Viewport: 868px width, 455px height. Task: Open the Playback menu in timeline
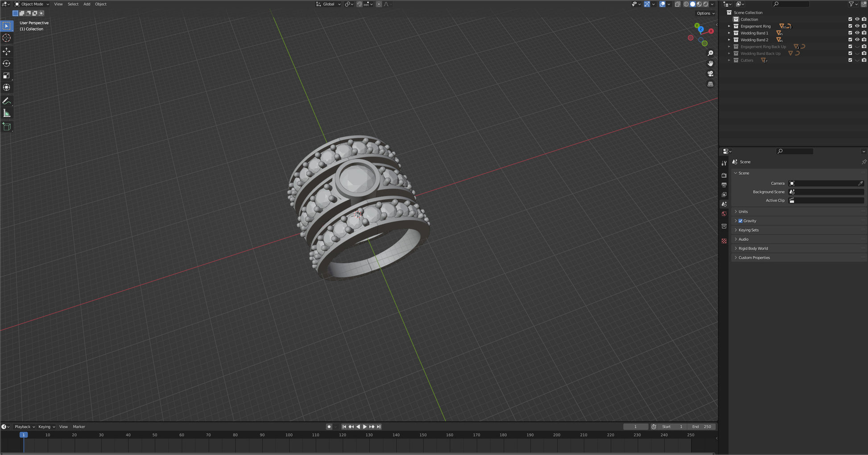tap(25, 426)
